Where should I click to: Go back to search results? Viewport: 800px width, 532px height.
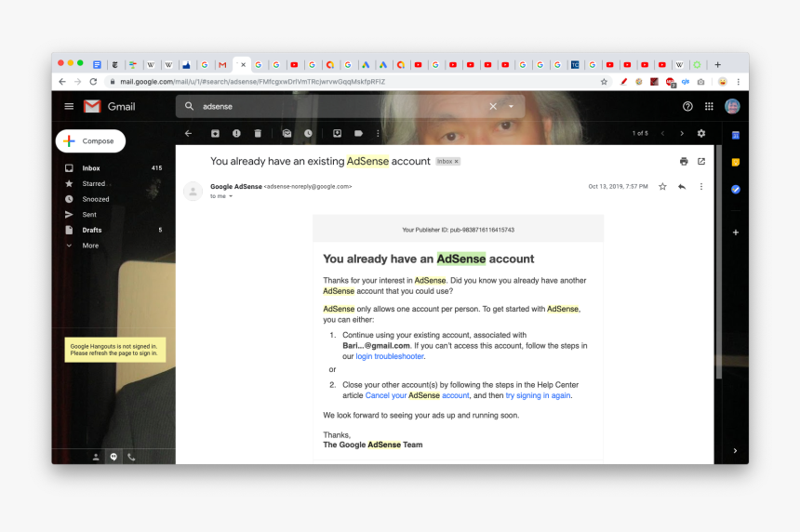(188, 133)
